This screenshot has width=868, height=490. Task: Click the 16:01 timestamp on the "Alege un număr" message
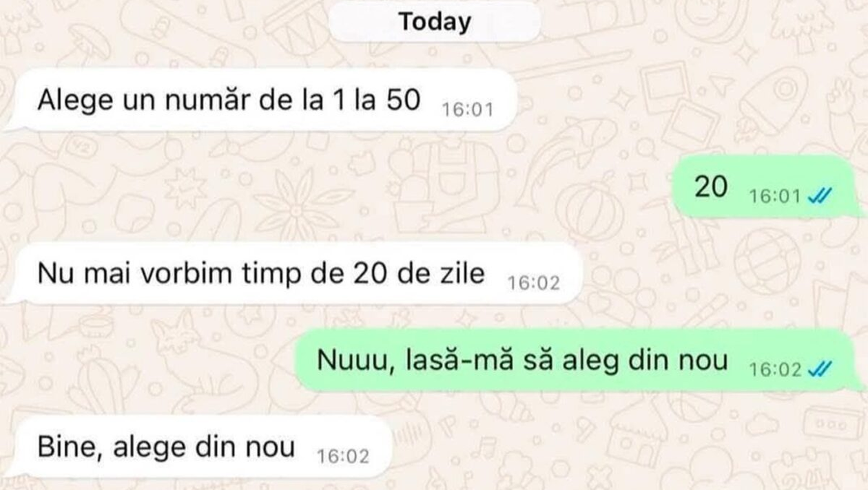click(x=467, y=109)
